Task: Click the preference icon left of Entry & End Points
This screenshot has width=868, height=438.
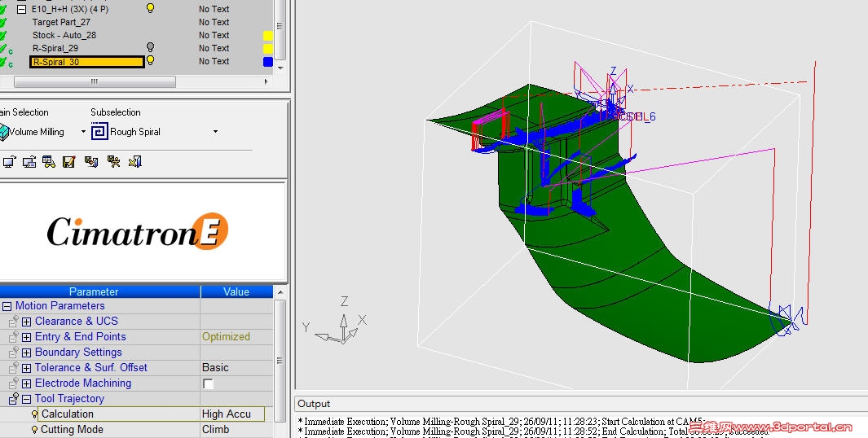Action: (x=14, y=336)
